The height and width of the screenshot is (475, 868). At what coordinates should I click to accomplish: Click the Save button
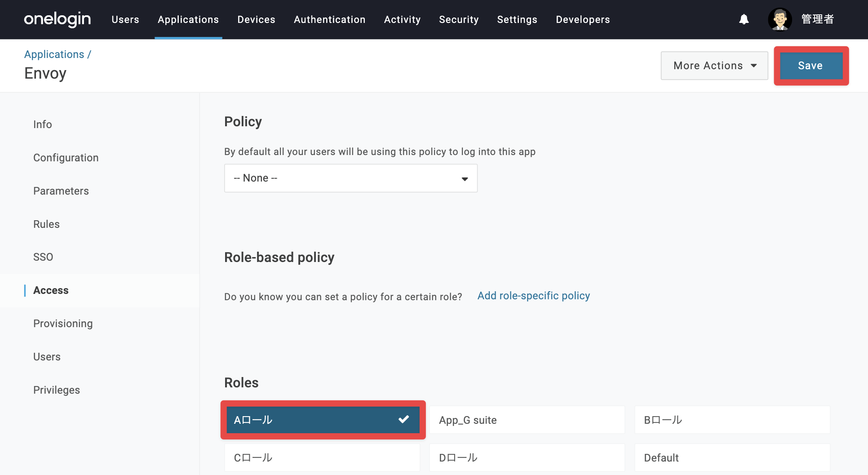click(811, 66)
